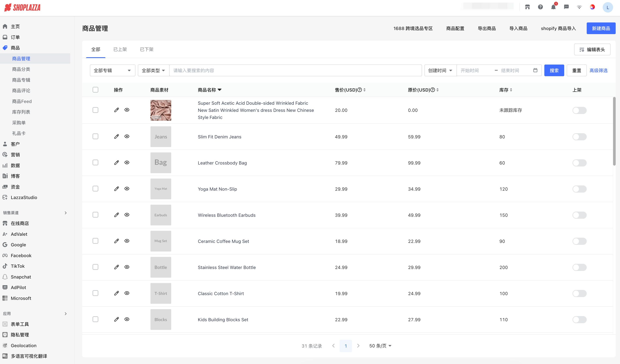The height and width of the screenshot is (364, 620).
Task: Open the user avatar L menu
Action: click(608, 7)
